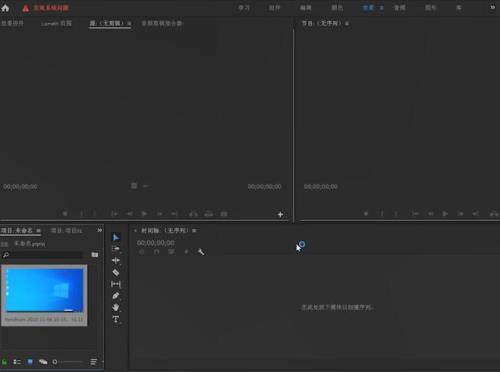Add a marker in the program monitor

(x=366, y=214)
